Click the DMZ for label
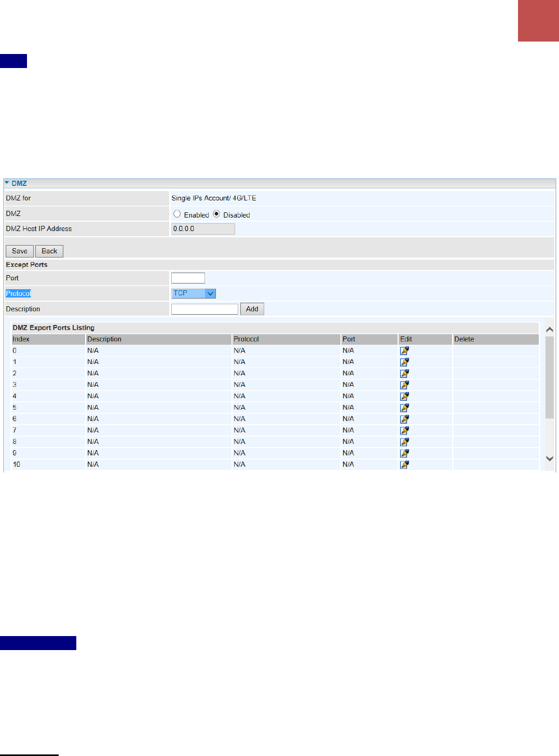The height and width of the screenshot is (756, 559). [18, 198]
